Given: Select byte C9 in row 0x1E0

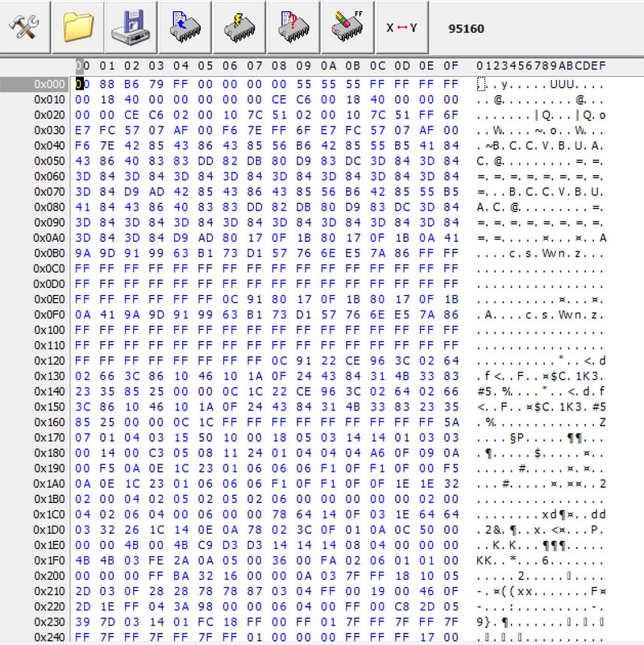Looking at the screenshot, I should [x=206, y=545].
